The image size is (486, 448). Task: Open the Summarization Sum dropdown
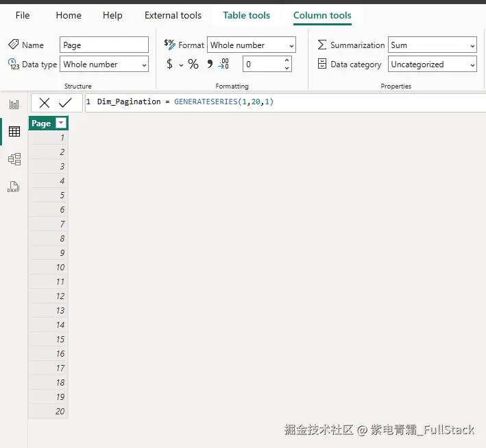[432, 45]
